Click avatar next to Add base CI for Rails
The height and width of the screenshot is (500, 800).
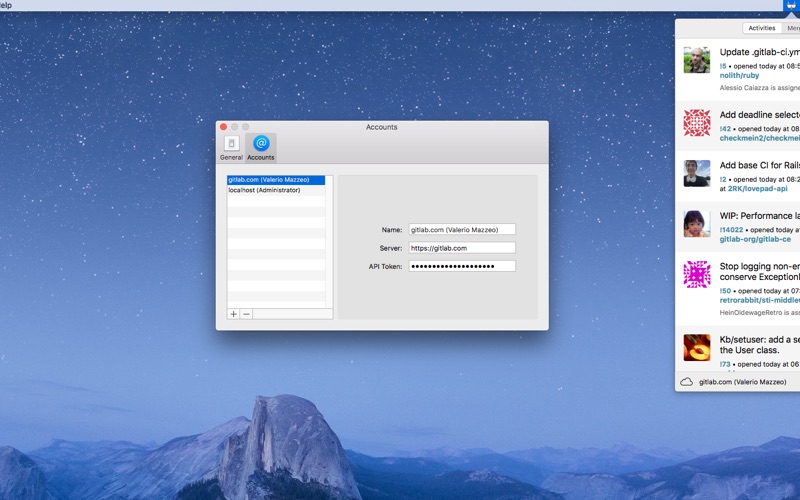pos(697,173)
